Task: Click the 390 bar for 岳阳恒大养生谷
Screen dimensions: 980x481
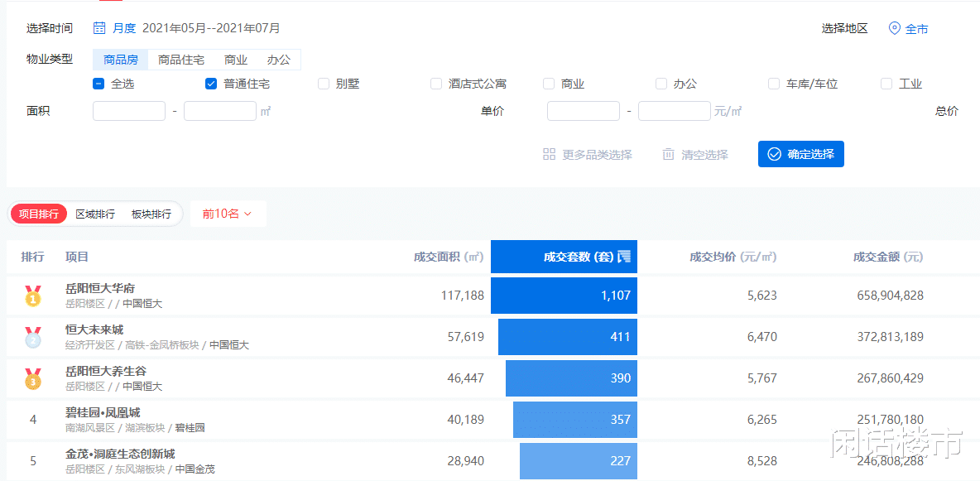Action: [x=571, y=378]
